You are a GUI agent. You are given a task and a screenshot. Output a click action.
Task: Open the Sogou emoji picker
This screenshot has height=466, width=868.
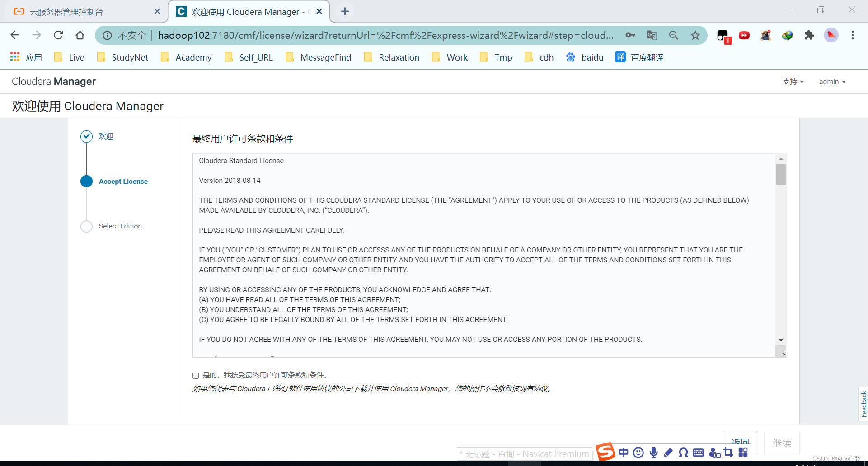pyautogui.click(x=638, y=452)
